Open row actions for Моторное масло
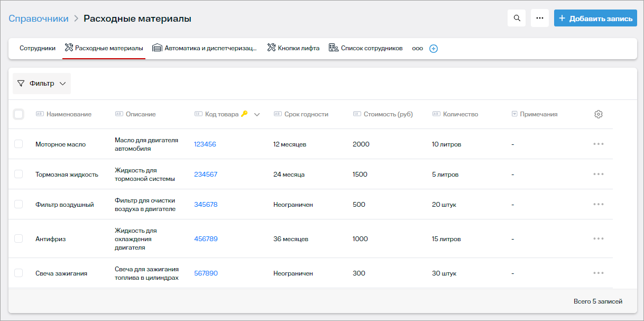Viewport: 644px width, 321px height. pos(598,144)
